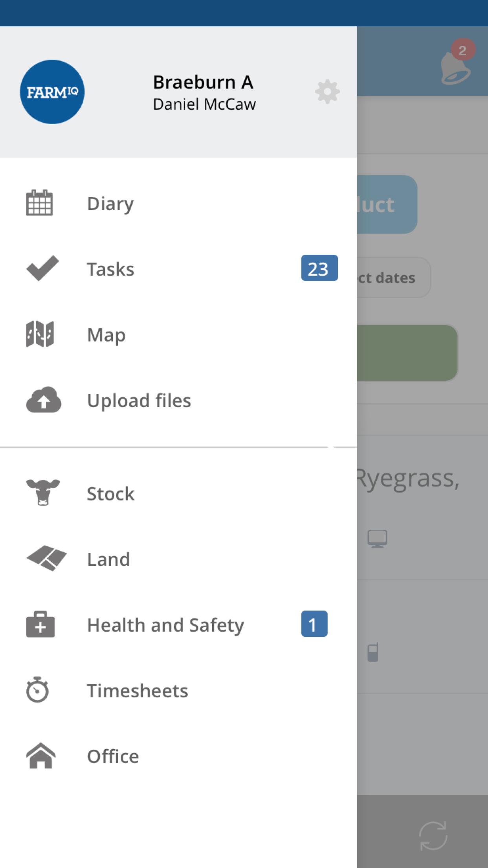488x868 pixels.
Task: Click the Diary calendar icon
Action: tap(40, 203)
